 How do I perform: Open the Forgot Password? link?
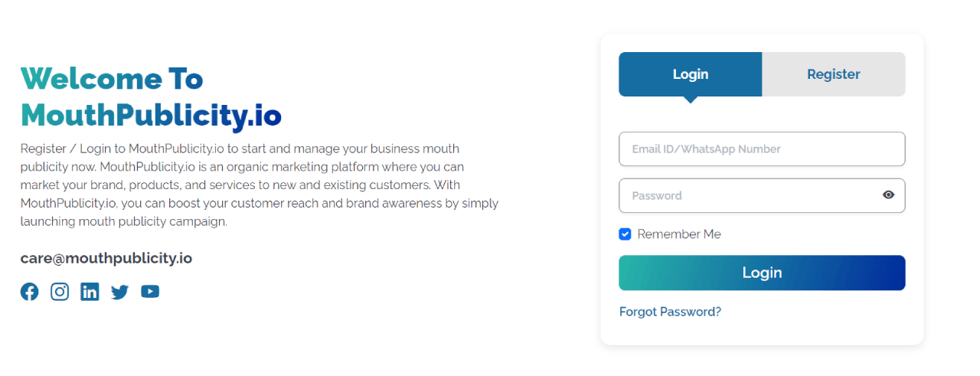click(x=670, y=312)
